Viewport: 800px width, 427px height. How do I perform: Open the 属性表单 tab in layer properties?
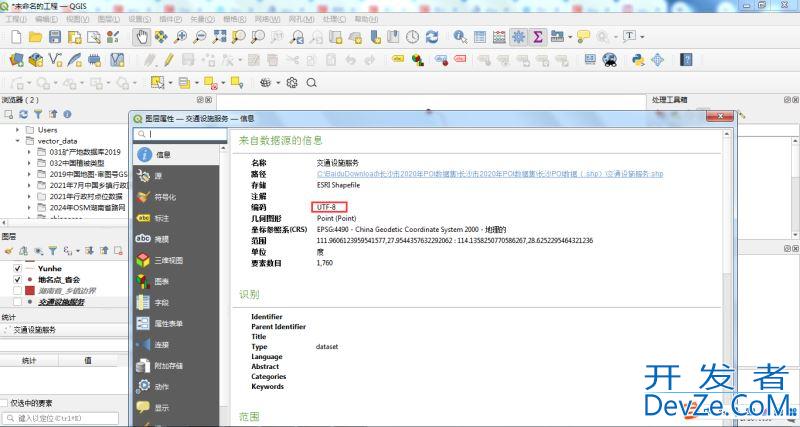coord(177,323)
